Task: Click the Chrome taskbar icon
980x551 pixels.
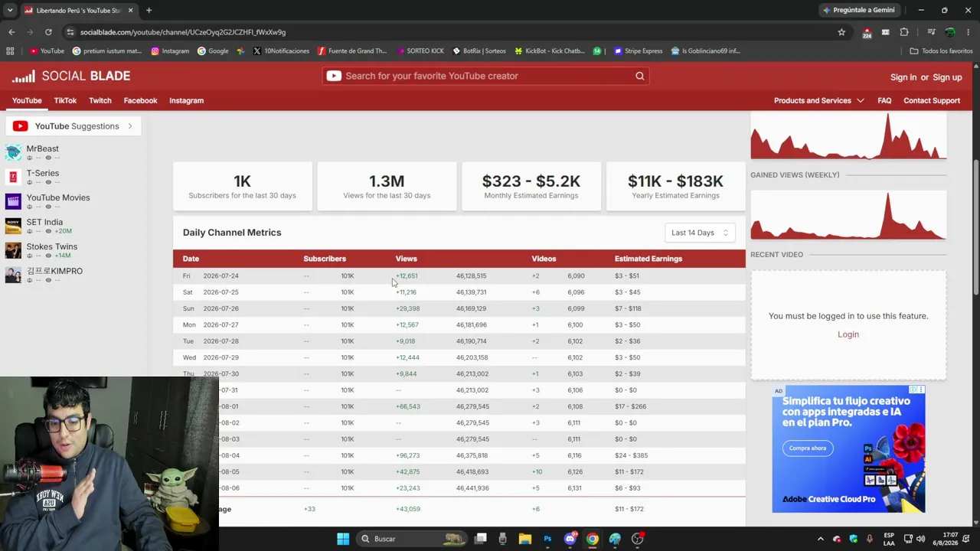Action: click(x=593, y=539)
